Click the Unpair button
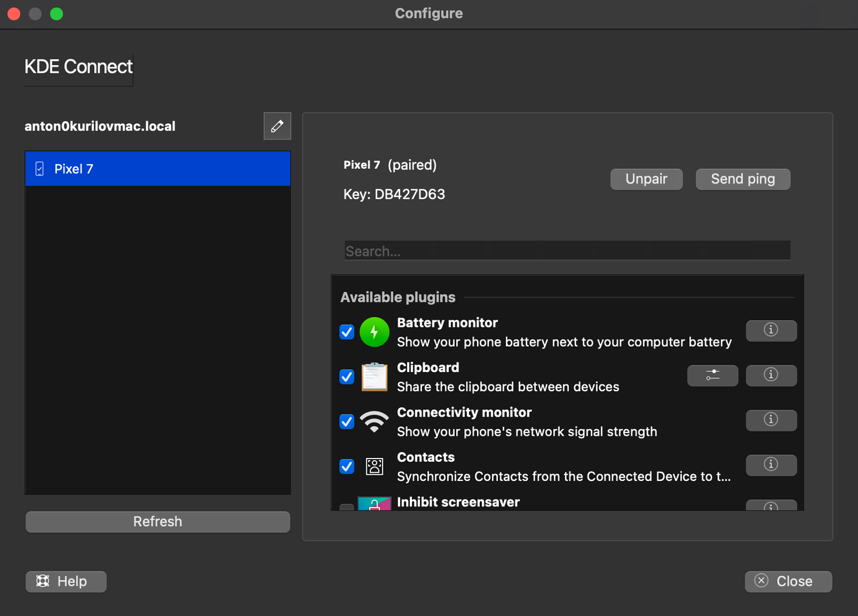The width and height of the screenshot is (858, 616). click(x=646, y=179)
